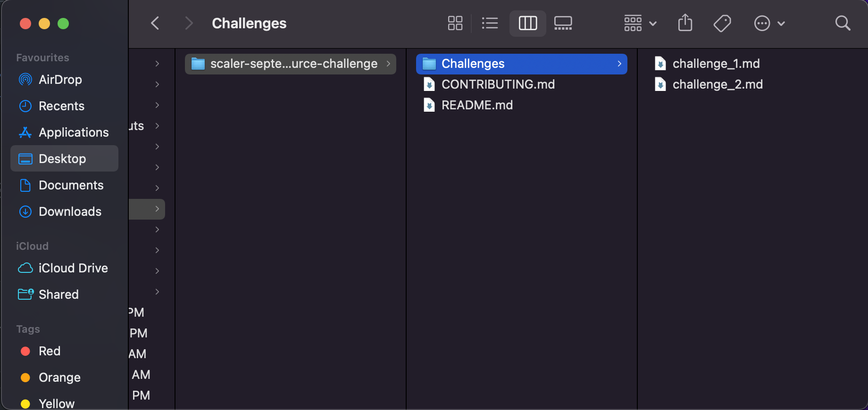
Task: Select the Red tag
Action: coord(49,351)
